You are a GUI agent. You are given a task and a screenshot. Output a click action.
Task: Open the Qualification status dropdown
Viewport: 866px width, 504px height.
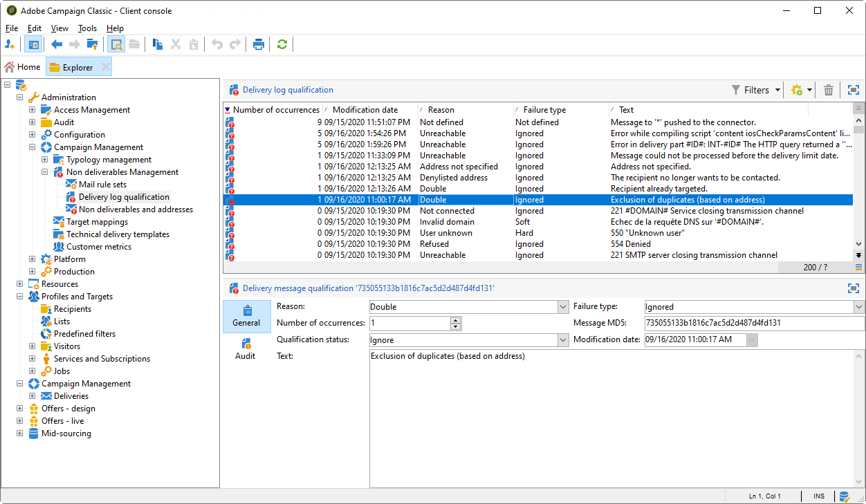tap(562, 340)
